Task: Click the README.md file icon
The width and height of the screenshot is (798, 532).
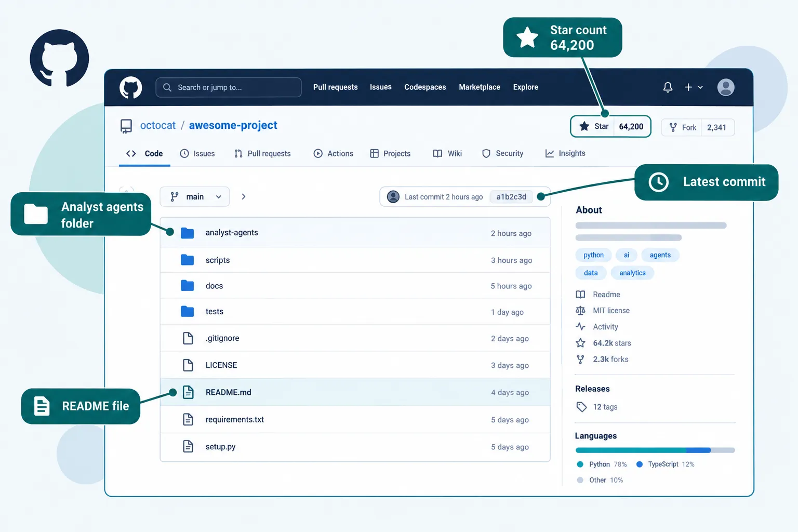Action: (x=188, y=392)
